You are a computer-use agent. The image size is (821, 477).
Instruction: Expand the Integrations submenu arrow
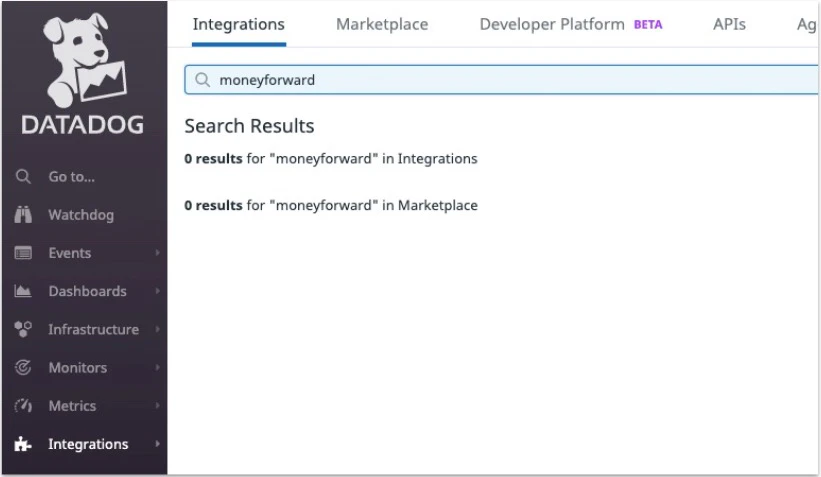pos(157,443)
